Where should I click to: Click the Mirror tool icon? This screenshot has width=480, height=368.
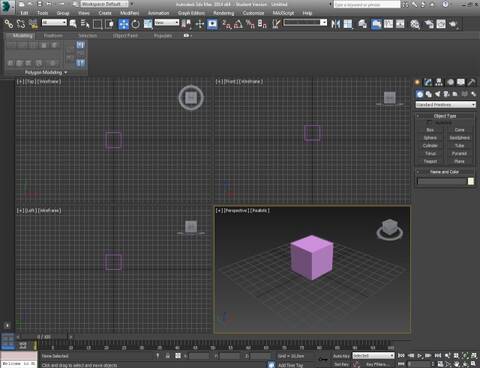pyautogui.click(x=336, y=24)
